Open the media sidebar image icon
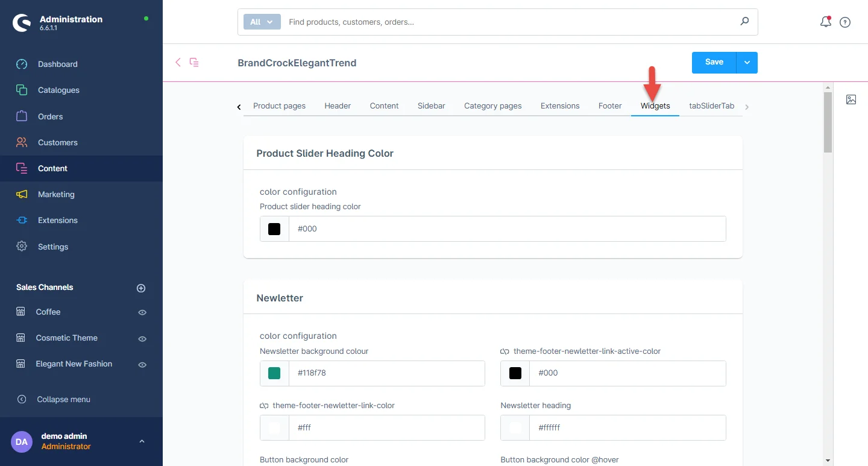Viewport: 868px width, 466px height. 851,100
